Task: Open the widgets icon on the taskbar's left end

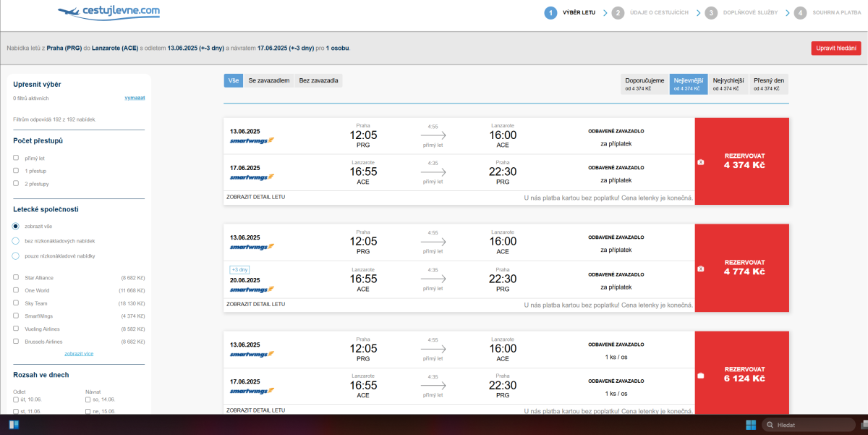Action: pyautogui.click(x=14, y=425)
